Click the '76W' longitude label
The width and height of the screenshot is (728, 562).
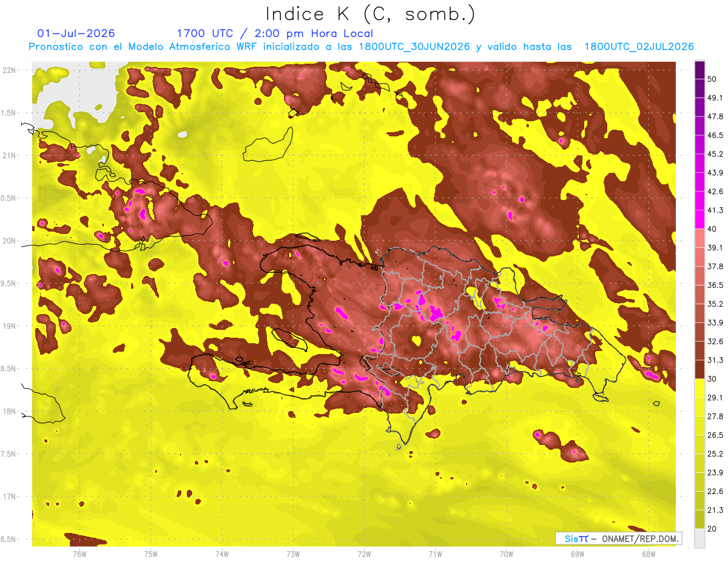79,554
